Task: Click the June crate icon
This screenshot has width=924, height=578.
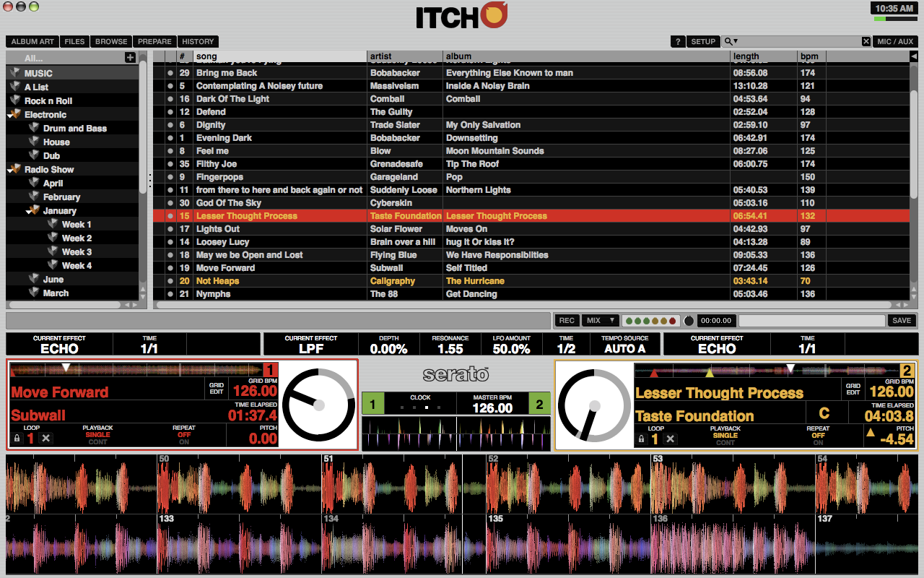Action: click(34, 279)
